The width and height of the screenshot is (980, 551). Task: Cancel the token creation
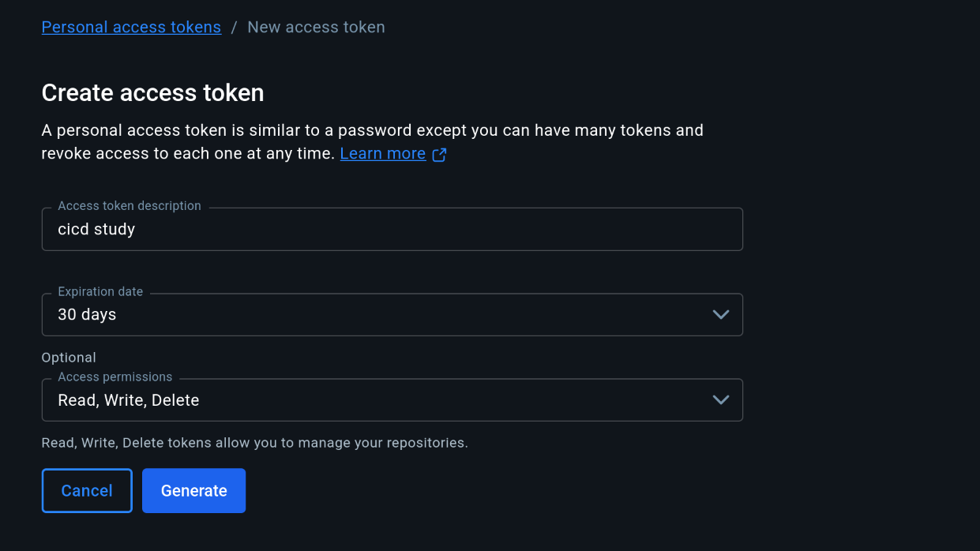(x=87, y=490)
